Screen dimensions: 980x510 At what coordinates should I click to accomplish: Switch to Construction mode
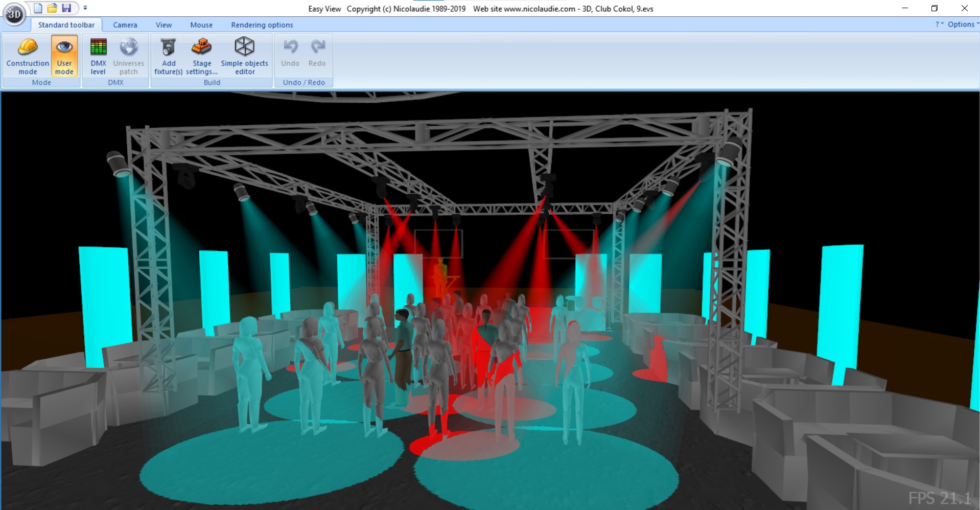pyautogui.click(x=28, y=56)
